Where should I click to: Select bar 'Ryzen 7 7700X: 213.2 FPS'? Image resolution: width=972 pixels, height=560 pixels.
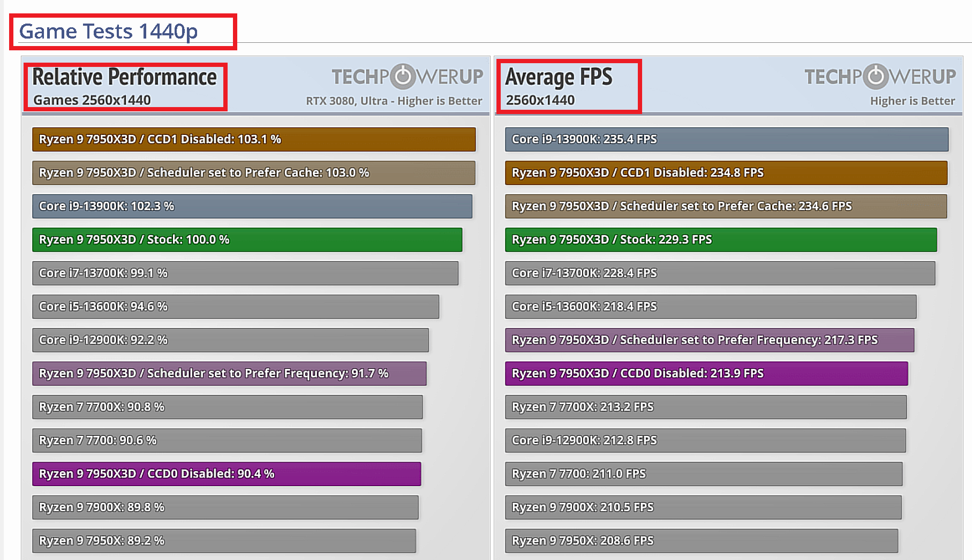[x=706, y=407]
